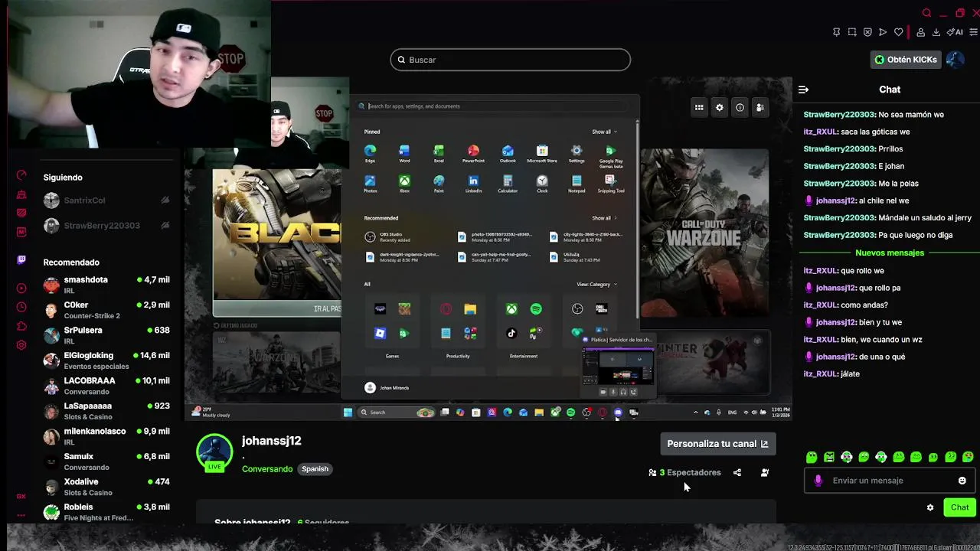Click the info circle icon above stream
Viewport: 980px width, 551px height.
[x=740, y=108]
